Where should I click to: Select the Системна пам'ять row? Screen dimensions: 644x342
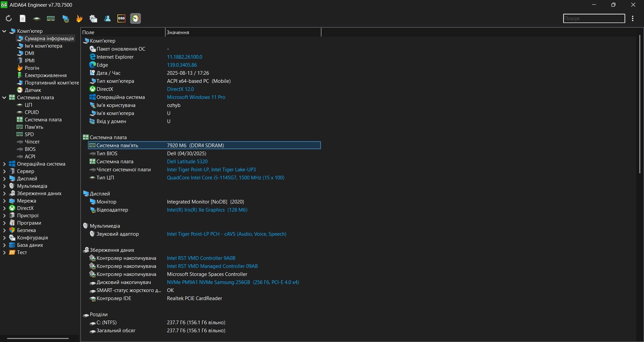pyautogui.click(x=204, y=146)
